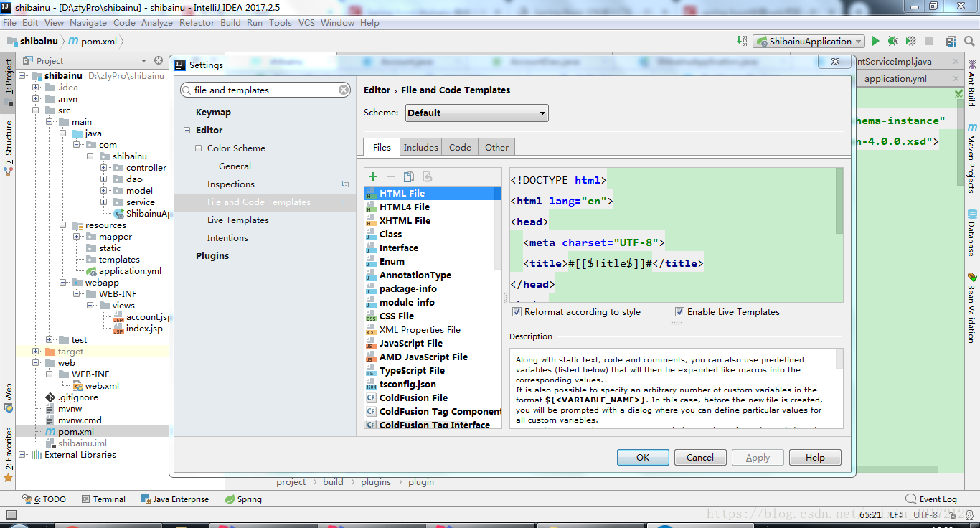Open ShibainuApplication run configuration dropdown
The image size is (980, 528).
(809, 42)
